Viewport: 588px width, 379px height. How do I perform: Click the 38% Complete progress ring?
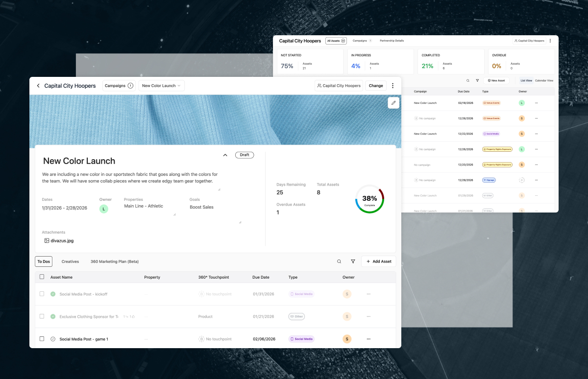click(x=369, y=199)
